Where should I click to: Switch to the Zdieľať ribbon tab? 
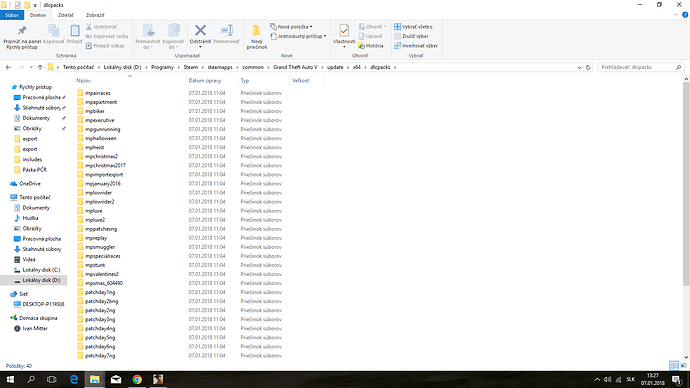[66, 15]
